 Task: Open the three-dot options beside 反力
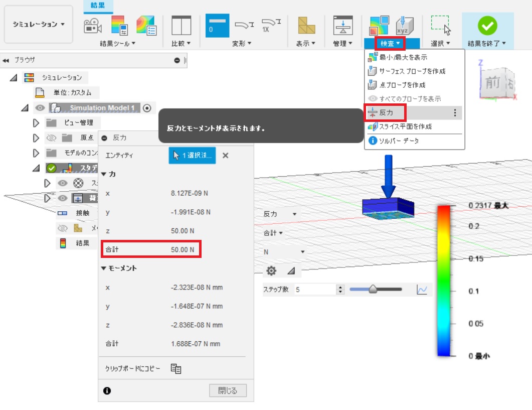click(x=455, y=113)
